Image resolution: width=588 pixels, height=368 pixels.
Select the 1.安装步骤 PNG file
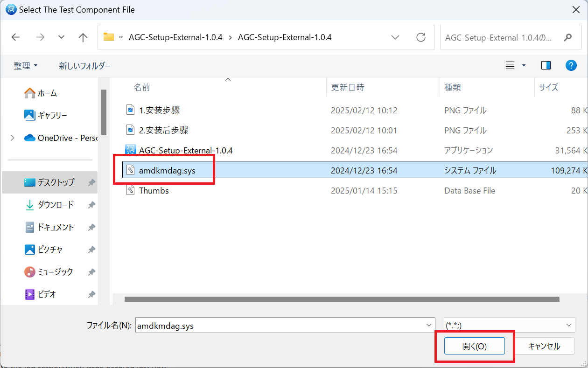tap(159, 110)
